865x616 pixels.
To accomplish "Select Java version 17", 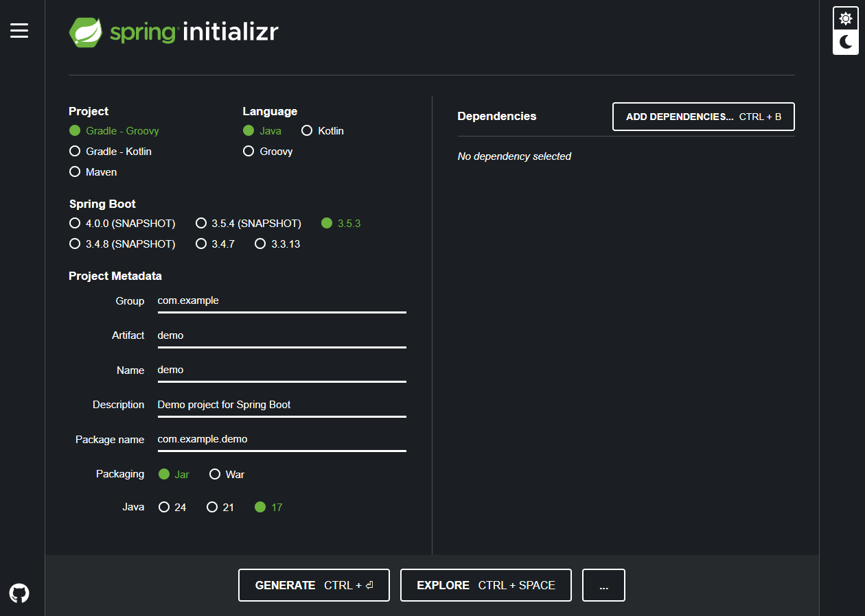I will point(268,507).
